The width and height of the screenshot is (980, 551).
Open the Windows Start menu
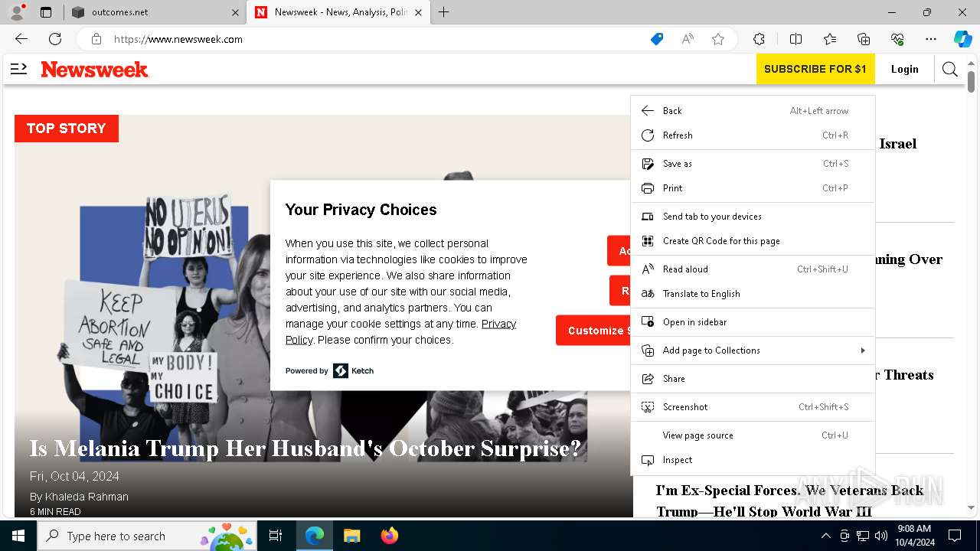[18, 536]
